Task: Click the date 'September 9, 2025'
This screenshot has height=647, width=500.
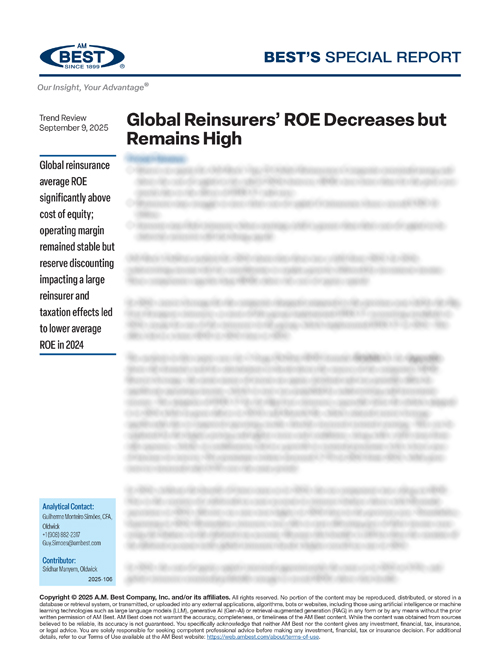Action: [74, 128]
